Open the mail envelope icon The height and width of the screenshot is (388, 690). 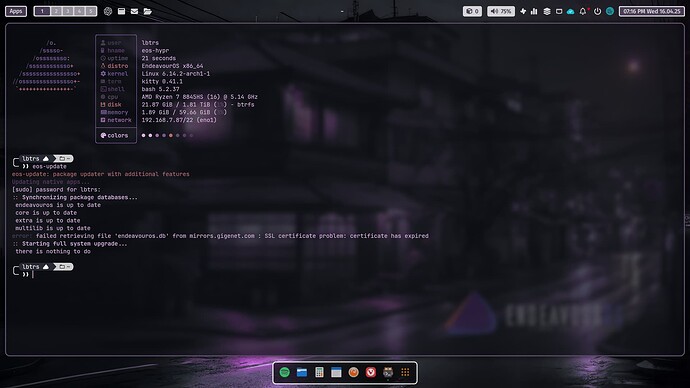click(134, 11)
